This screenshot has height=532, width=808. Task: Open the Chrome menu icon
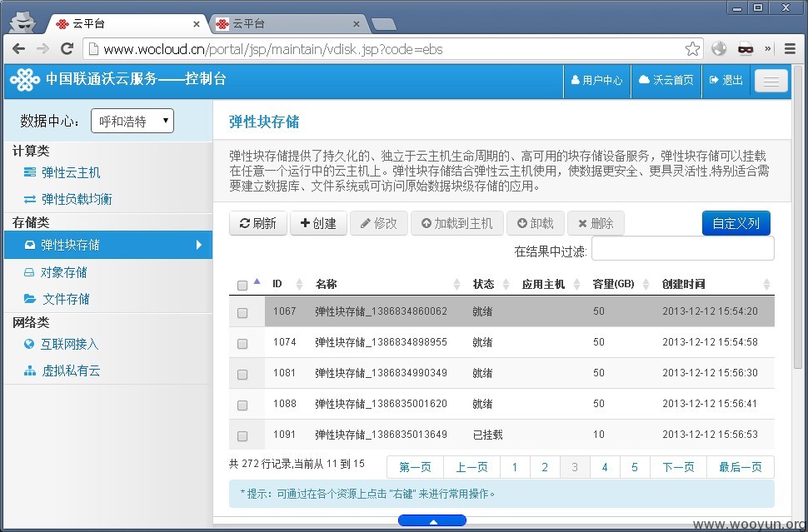pos(790,48)
